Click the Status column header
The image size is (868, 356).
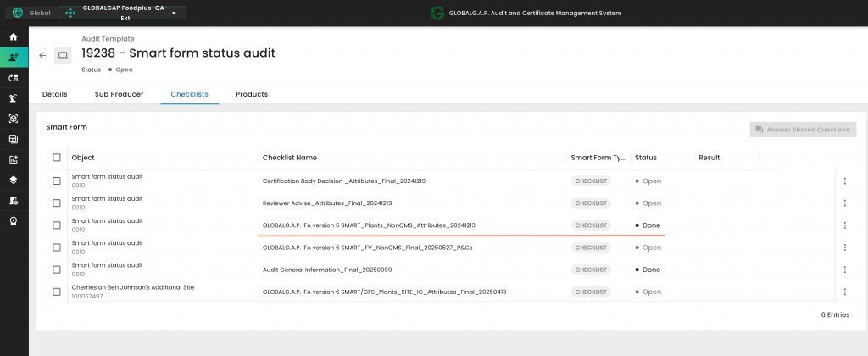tap(646, 158)
